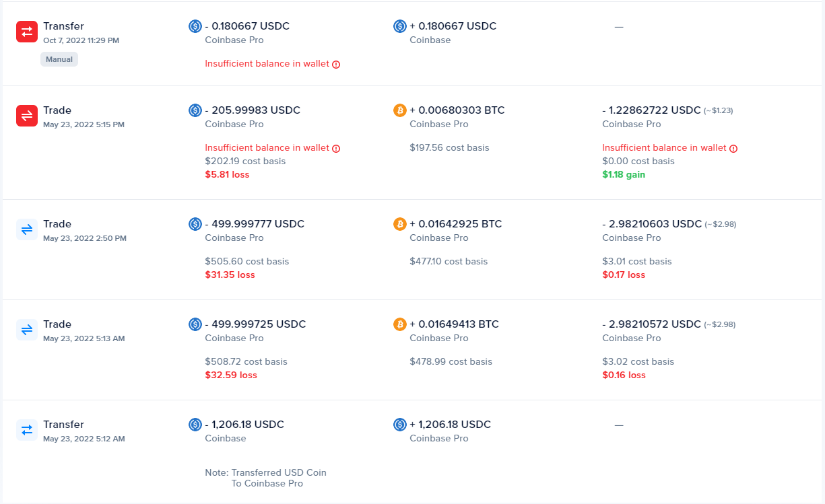The image size is (825, 504).
Task: Click the $505.60 cost basis text
Action: pyautogui.click(x=247, y=262)
